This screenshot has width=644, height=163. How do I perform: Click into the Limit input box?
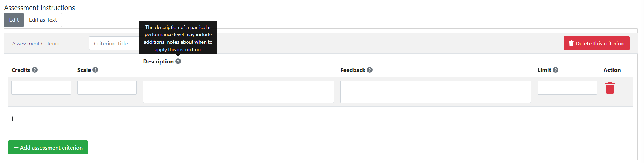(567, 88)
